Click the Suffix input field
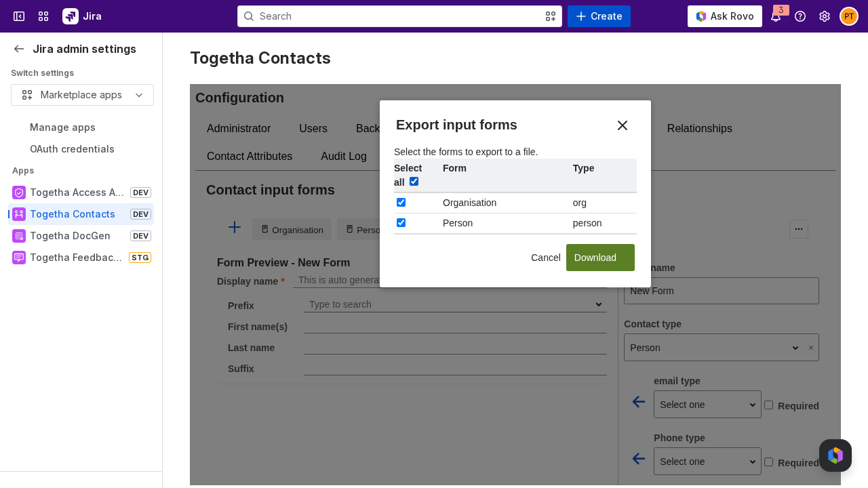 point(455,369)
